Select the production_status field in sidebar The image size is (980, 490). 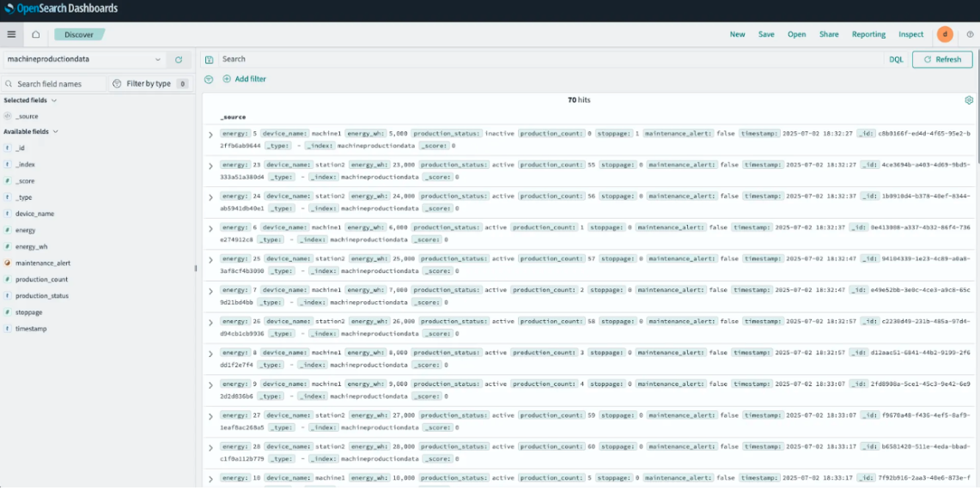coord(42,296)
